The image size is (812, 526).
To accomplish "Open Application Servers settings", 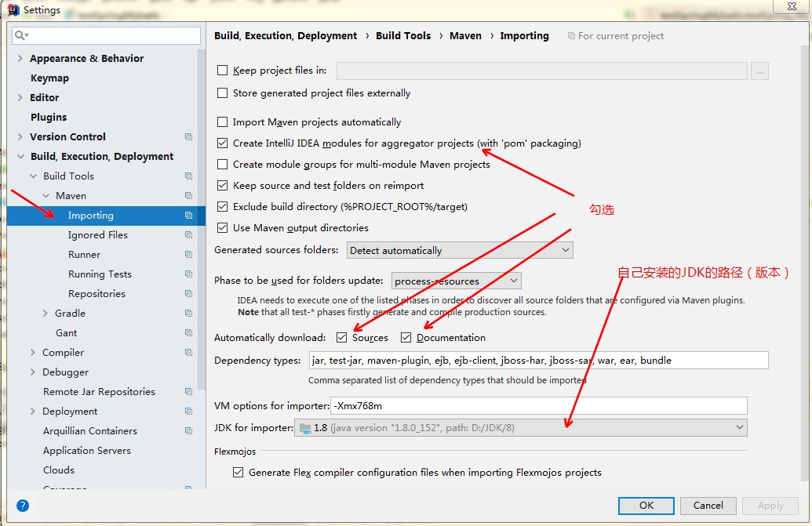I will coord(87,451).
